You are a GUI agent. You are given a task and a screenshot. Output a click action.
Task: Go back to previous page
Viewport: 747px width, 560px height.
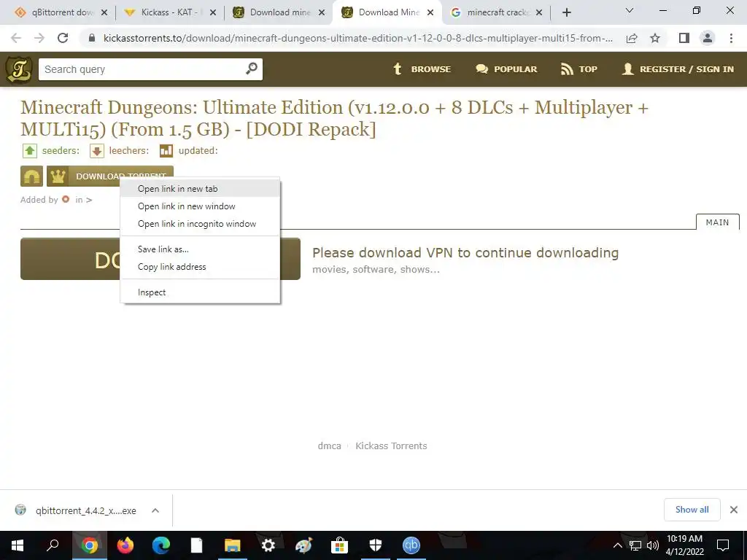pos(16,38)
